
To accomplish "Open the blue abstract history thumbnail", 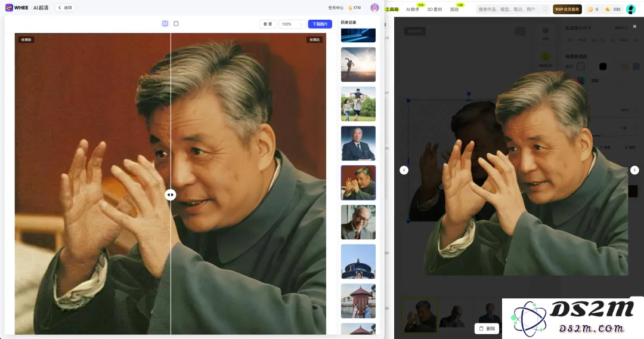I will [358, 35].
